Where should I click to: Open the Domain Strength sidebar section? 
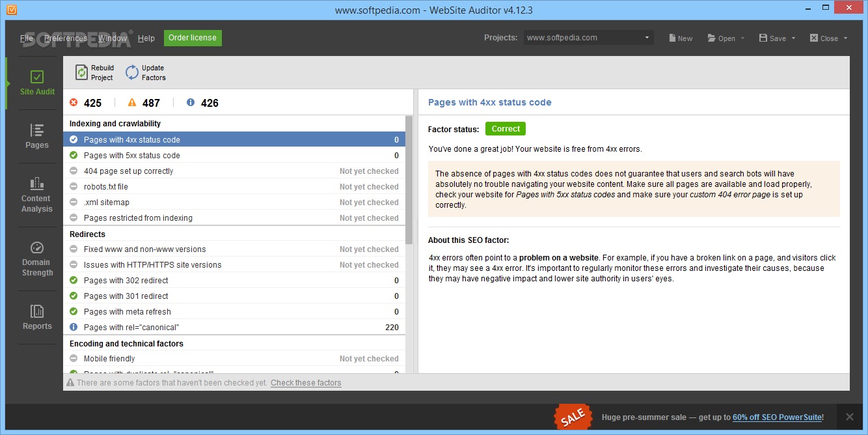pyautogui.click(x=37, y=259)
